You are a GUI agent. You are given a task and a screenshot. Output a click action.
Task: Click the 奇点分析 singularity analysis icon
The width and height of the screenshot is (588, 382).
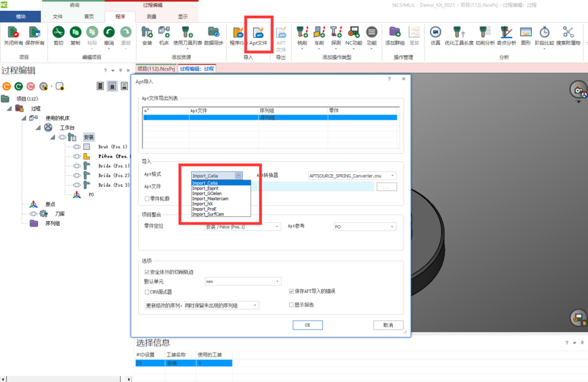point(506,32)
